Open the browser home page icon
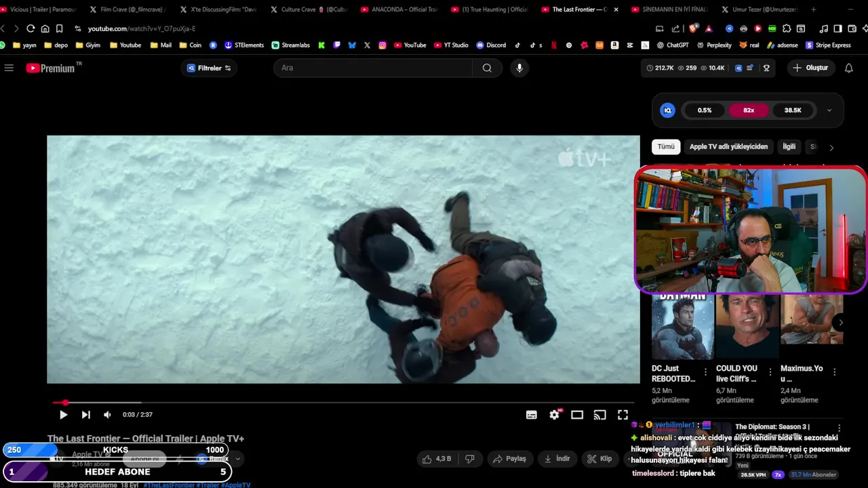868x488 pixels. [45, 28]
